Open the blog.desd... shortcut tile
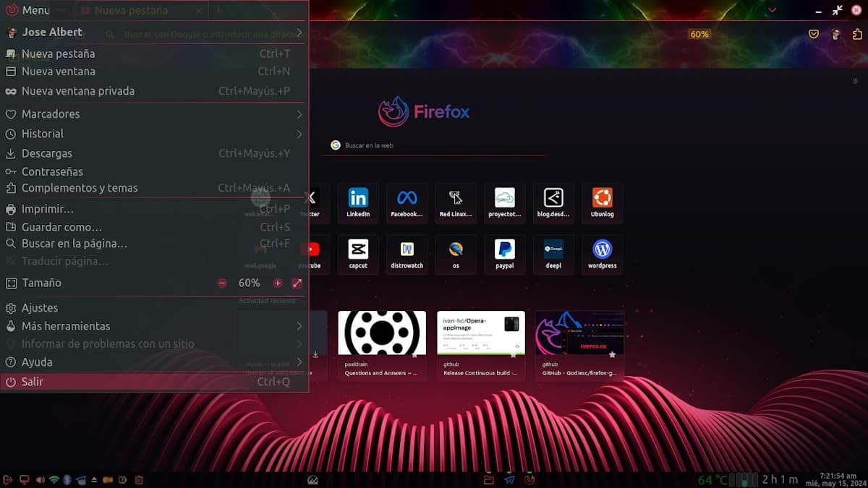The height and width of the screenshot is (488, 868). (553, 203)
